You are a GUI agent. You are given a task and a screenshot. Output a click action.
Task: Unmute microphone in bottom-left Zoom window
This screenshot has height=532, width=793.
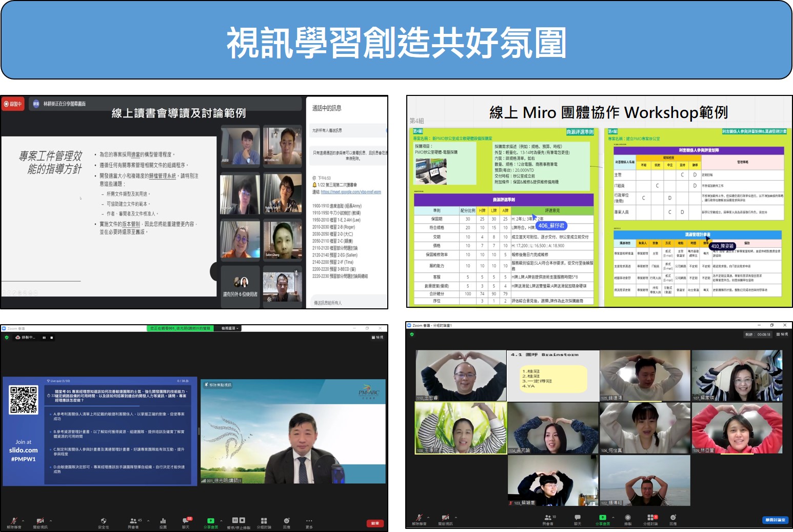pyautogui.click(x=14, y=521)
